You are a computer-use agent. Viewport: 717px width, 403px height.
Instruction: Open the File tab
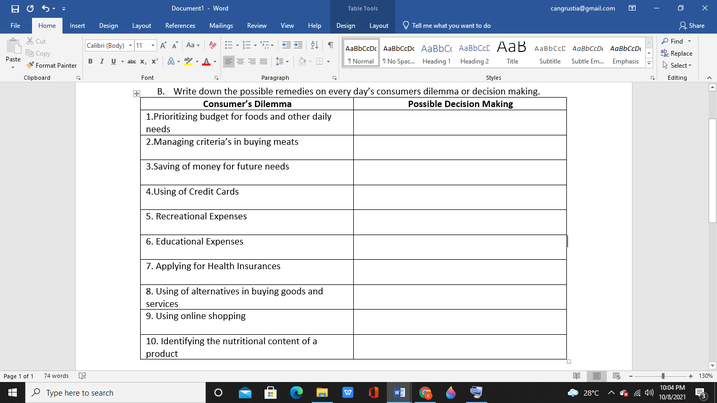(15, 26)
